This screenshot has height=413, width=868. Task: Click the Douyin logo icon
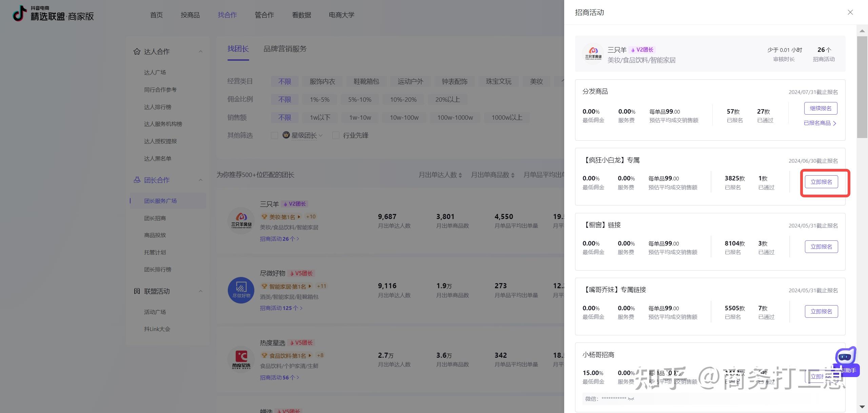(20, 14)
